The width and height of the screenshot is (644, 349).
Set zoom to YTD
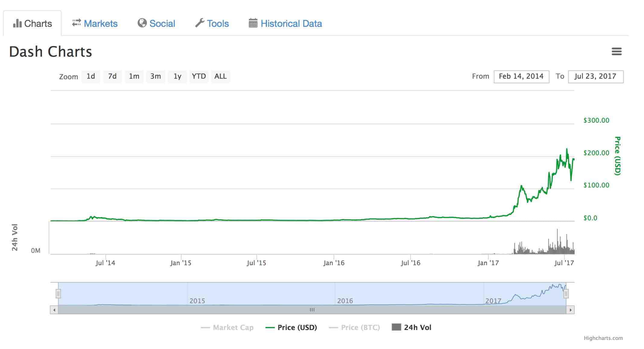(199, 77)
